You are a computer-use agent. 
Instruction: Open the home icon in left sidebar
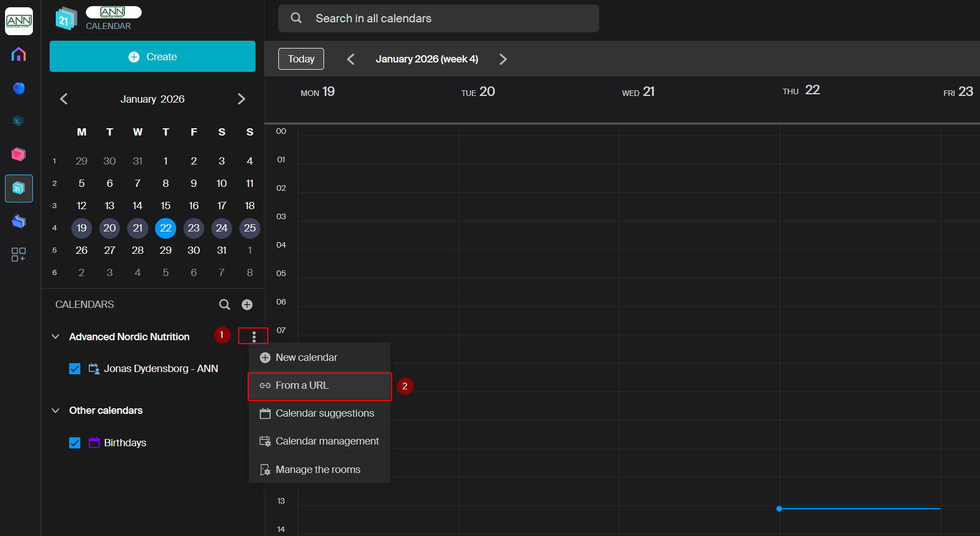point(18,54)
